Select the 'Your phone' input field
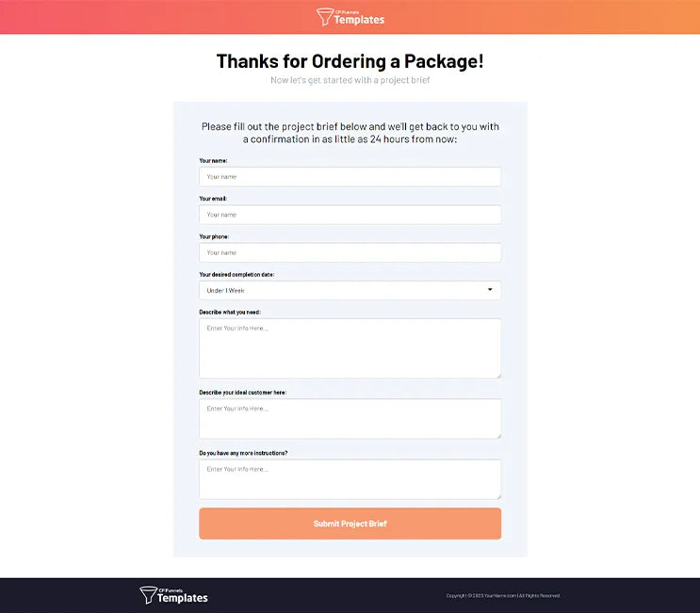This screenshot has width=700, height=613. [350, 252]
